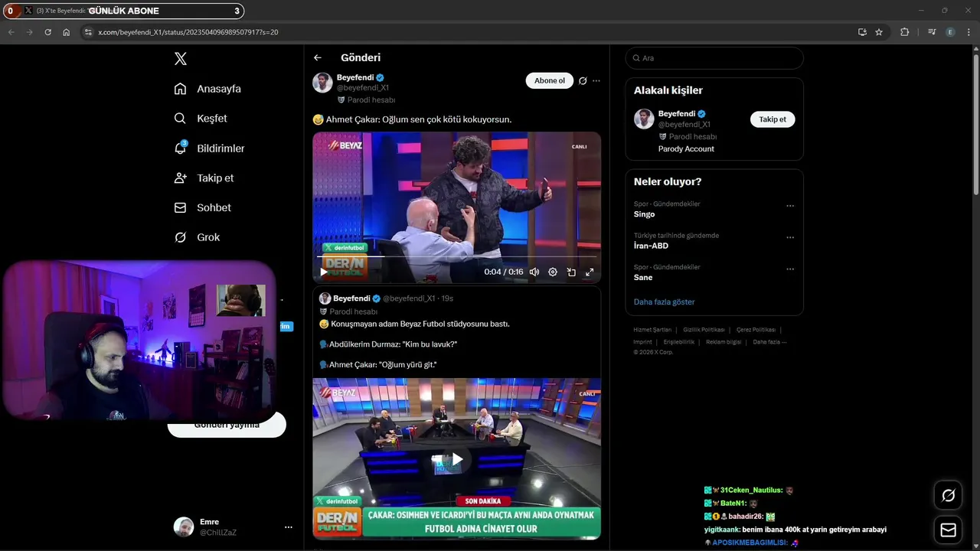Screen dimensions: 980x551
Task: Open Hizmet Şartları footer link
Action: pyautogui.click(x=652, y=330)
